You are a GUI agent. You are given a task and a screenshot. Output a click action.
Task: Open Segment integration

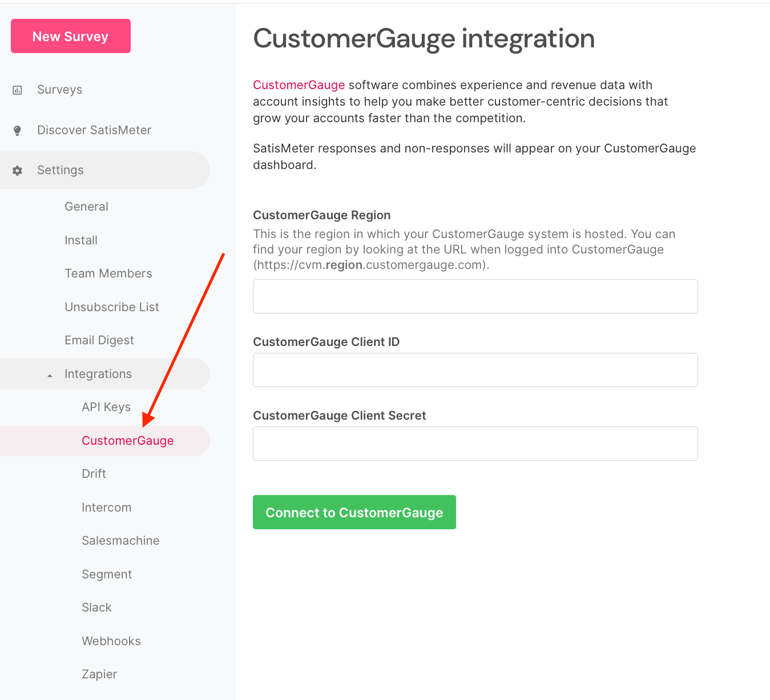coord(107,574)
